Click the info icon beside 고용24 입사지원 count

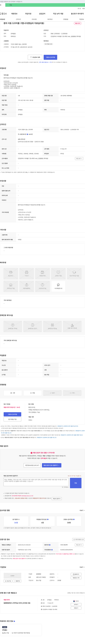(74, 519)
